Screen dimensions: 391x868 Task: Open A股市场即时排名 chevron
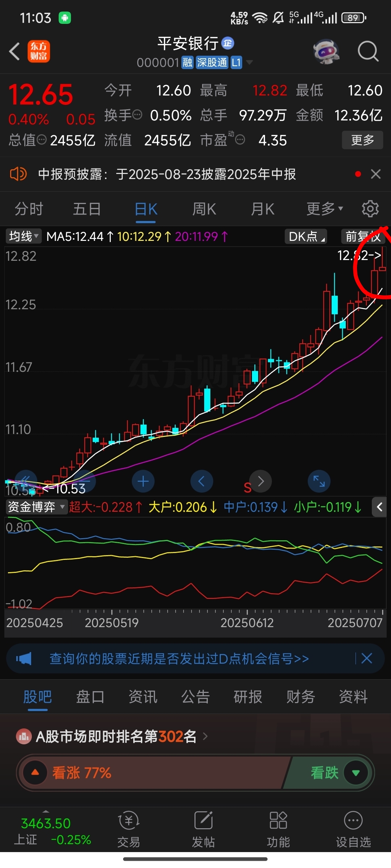tap(205, 736)
